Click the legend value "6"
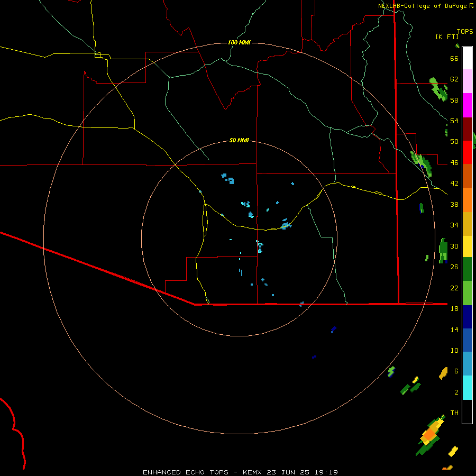 [x=456, y=371]
